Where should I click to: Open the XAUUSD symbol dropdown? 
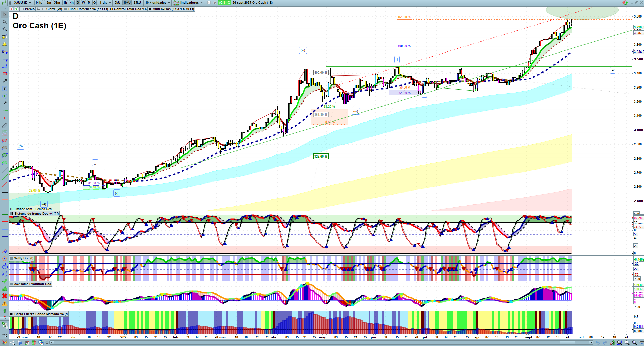22,3
